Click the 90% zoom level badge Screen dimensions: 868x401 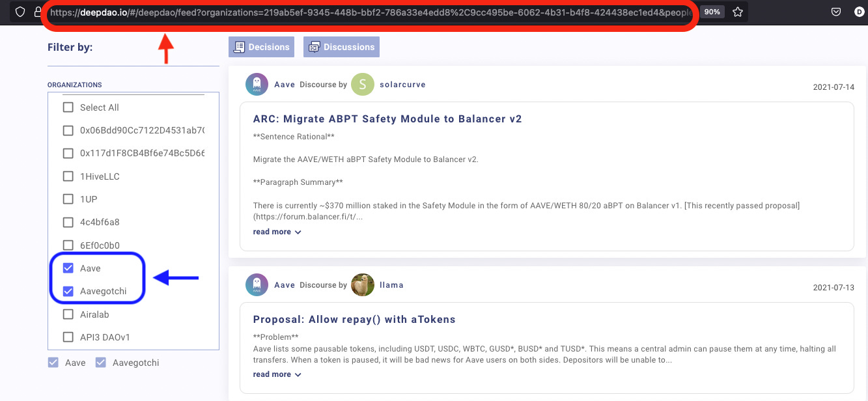pyautogui.click(x=712, y=12)
